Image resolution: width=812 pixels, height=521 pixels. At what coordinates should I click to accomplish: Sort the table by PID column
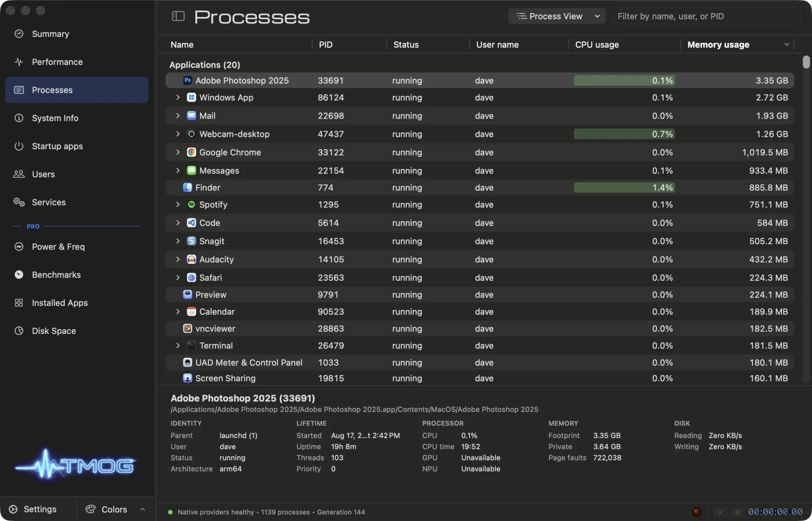click(326, 45)
